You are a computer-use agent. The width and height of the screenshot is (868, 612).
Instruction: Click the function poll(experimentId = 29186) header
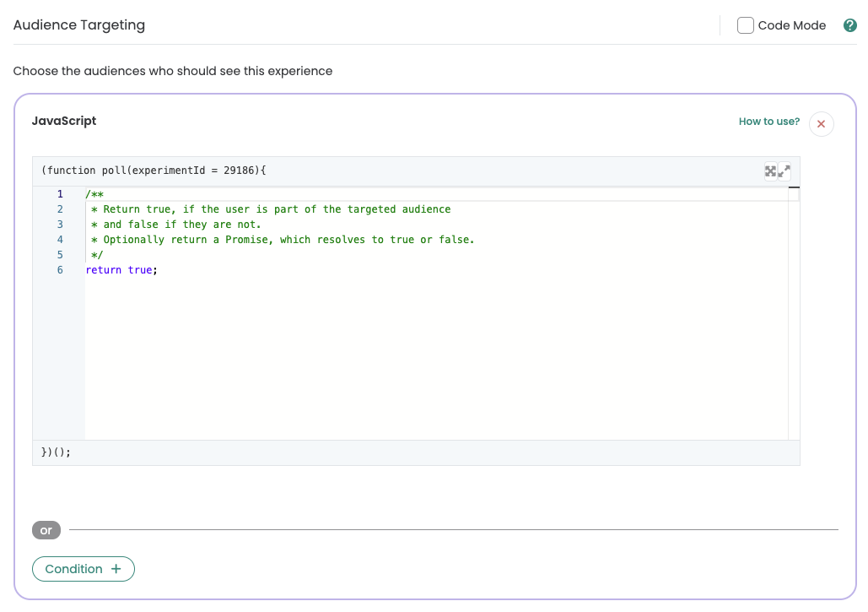(x=154, y=171)
